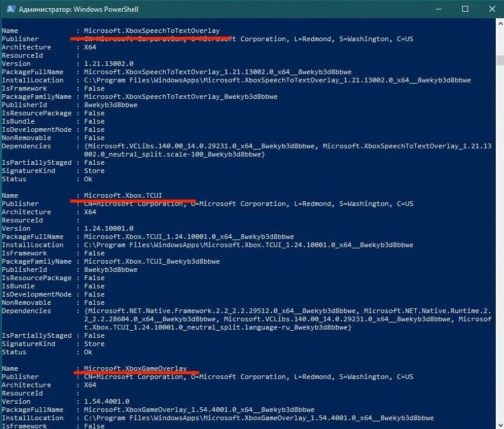Click the scrollbar down arrow
The image size is (504, 429).
pos(500,424)
